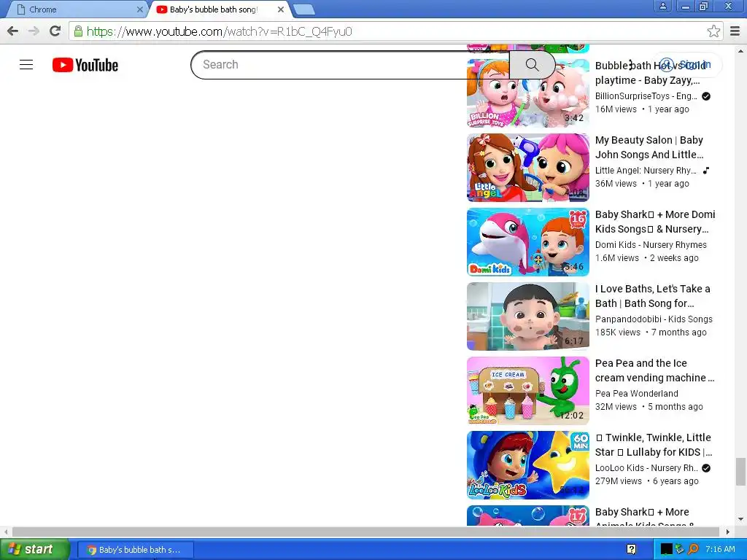The image size is (747, 560).
Task: Click the browser forward arrow
Action: tap(34, 31)
